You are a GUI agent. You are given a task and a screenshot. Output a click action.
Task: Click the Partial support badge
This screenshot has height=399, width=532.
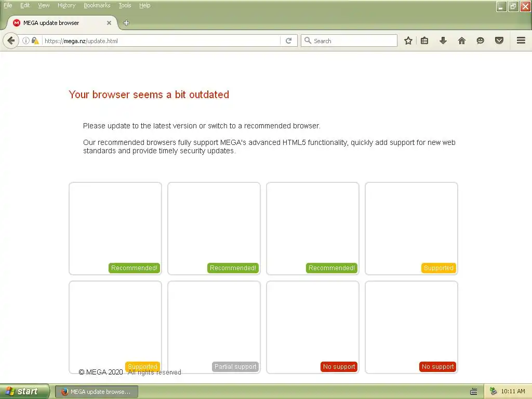tap(235, 367)
